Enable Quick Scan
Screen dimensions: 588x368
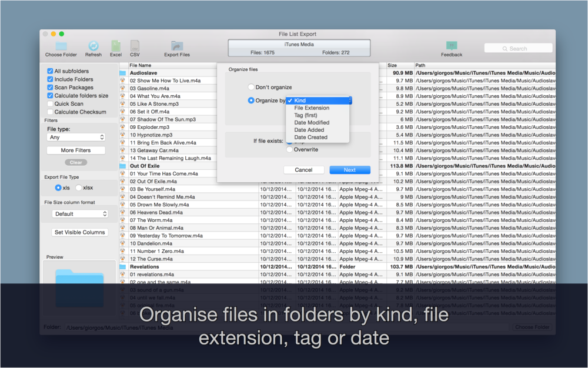(x=49, y=103)
